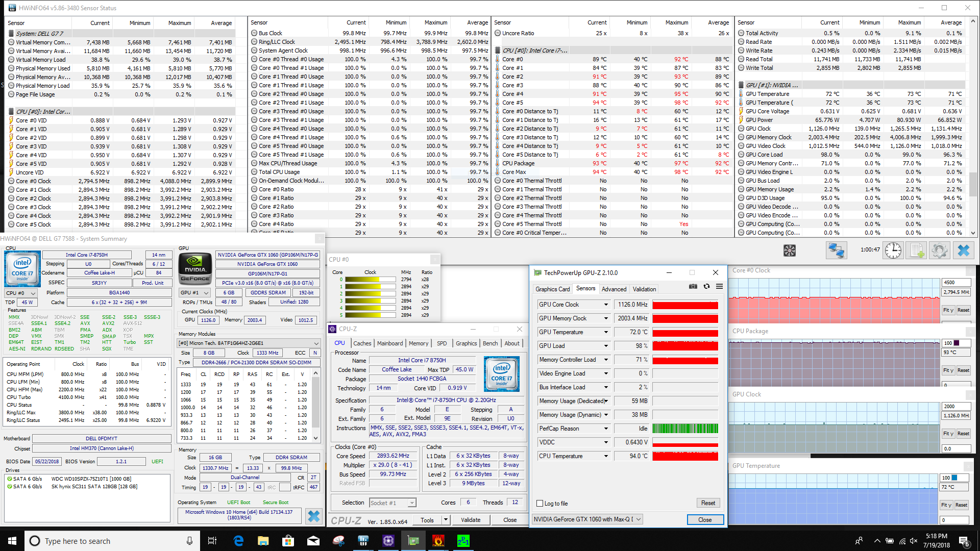Switch to Caches tab in CPU-Z

[362, 343]
